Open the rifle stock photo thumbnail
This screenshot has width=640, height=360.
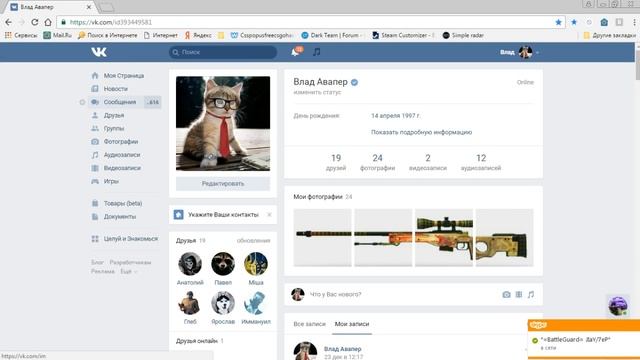click(504, 238)
